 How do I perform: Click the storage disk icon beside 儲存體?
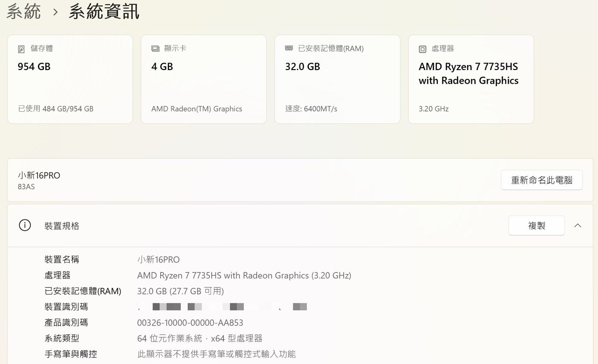tap(21, 49)
